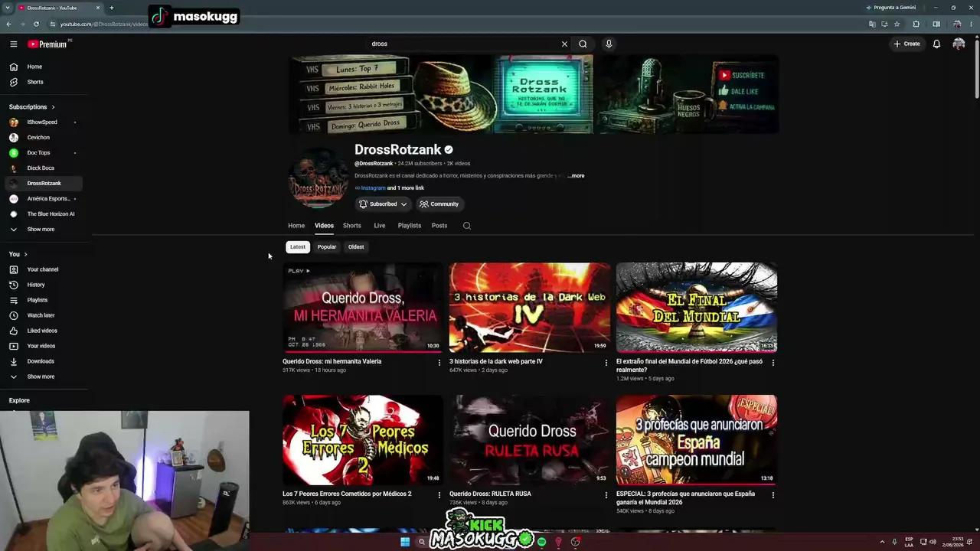Open the Chrome three-dot menu
This screenshot has width=980, height=551.
pyautogui.click(x=972, y=24)
